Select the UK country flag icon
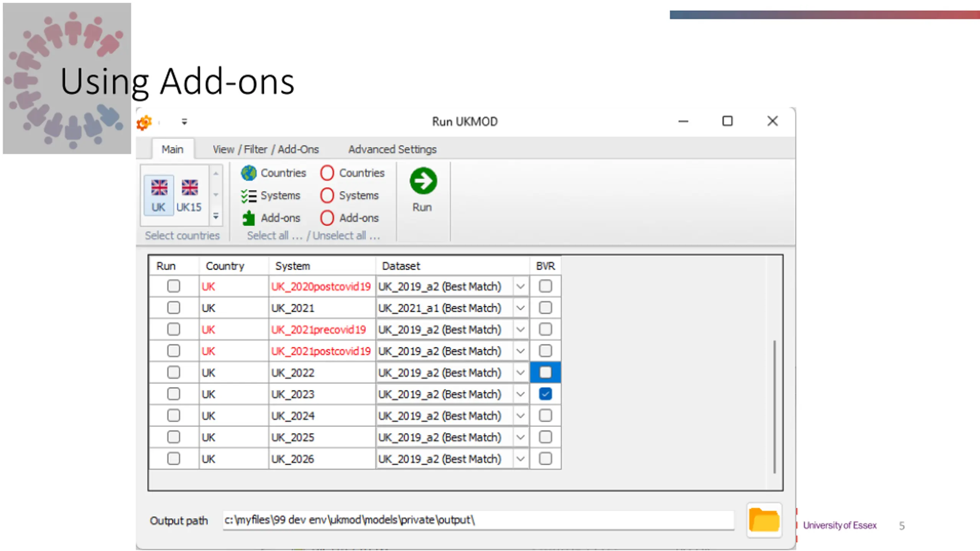The height and width of the screenshot is (551, 980). point(159,188)
